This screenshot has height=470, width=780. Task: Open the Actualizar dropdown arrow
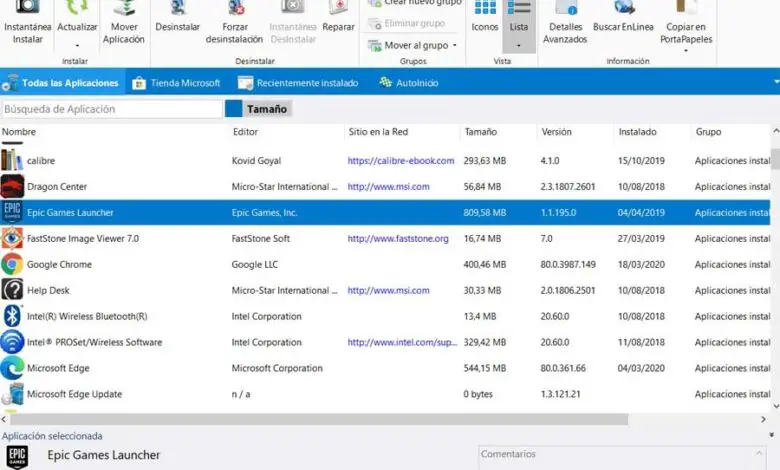(77, 46)
